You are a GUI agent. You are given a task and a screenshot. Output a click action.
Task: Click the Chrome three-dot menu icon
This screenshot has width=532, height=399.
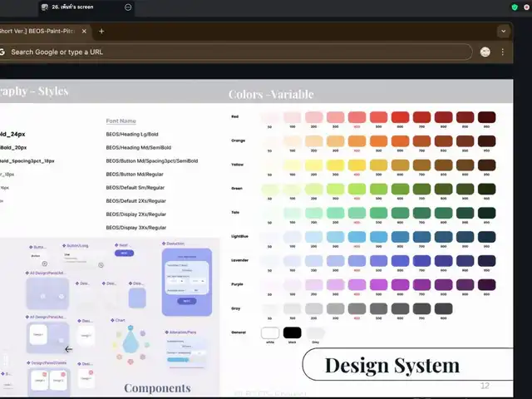502,52
